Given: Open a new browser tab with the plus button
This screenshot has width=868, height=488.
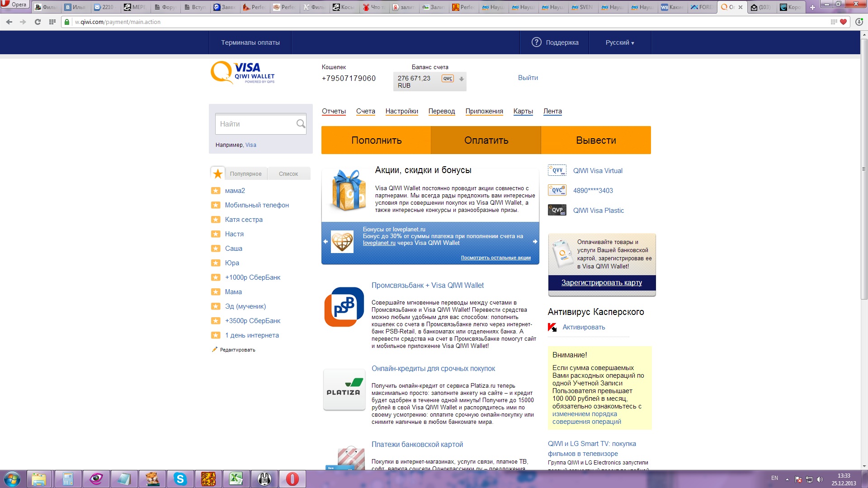Looking at the screenshot, I should tap(812, 7).
